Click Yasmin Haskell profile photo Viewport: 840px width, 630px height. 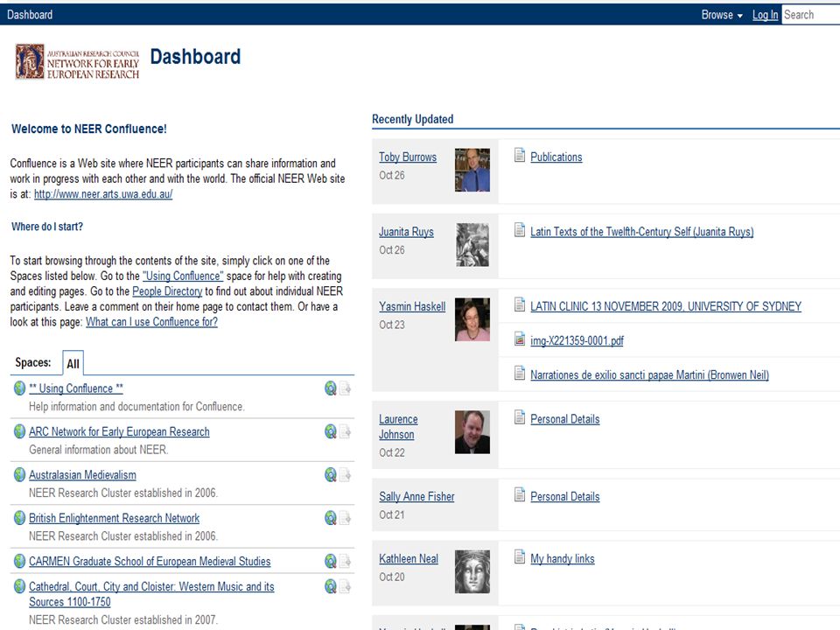tap(472, 319)
